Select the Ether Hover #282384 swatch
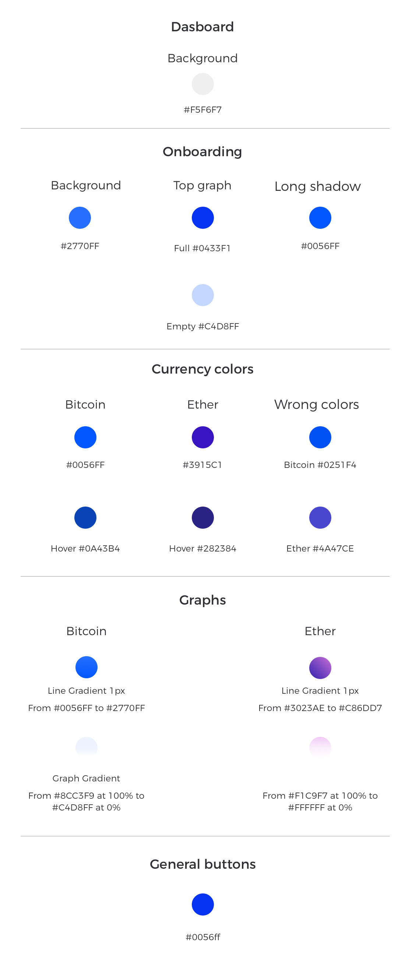The height and width of the screenshot is (980, 409). [x=202, y=517]
